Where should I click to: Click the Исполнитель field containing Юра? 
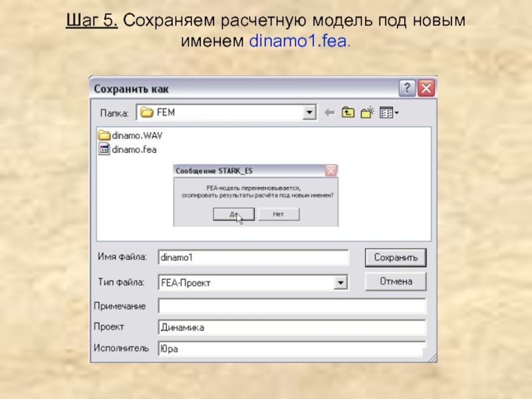pyautogui.click(x=292, y=348)
